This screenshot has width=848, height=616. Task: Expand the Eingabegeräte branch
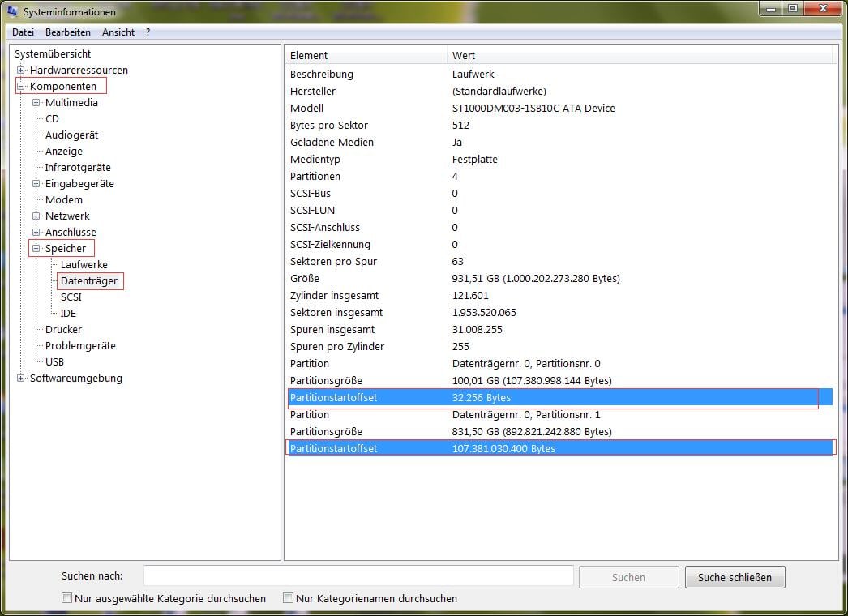tap(36, 183)
